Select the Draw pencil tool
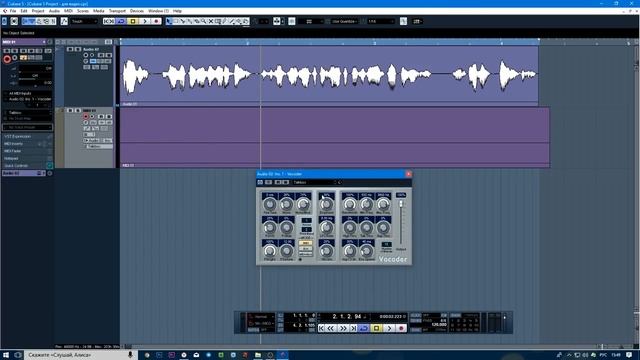 (x=225, y=21)
